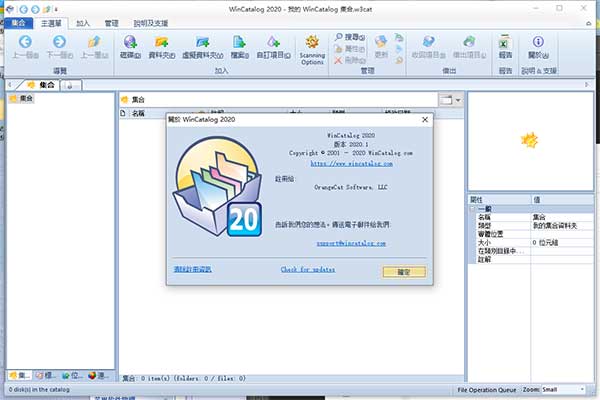Add a file with the 檔案 icon
Image resolution: width=600 pixels, height=400 pixels.
tap(240, 41)
